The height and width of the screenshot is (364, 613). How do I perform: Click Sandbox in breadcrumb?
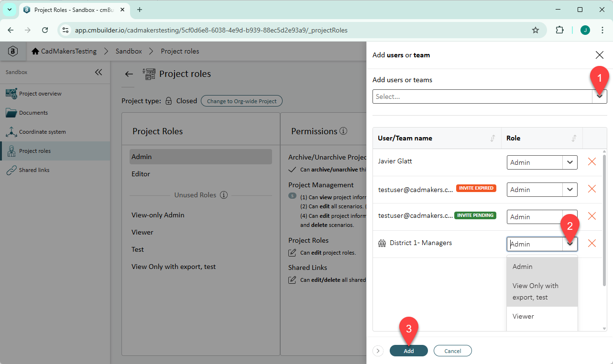[x=129, y=51]
